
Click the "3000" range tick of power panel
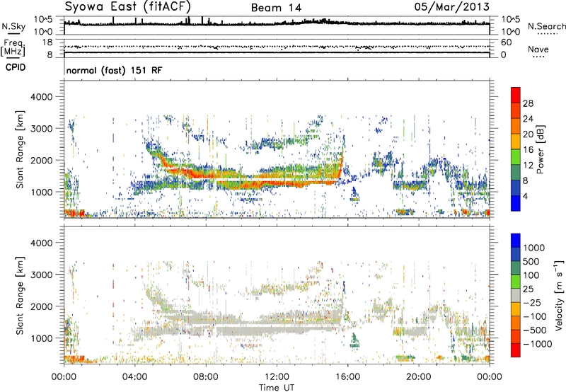point(42,129)
